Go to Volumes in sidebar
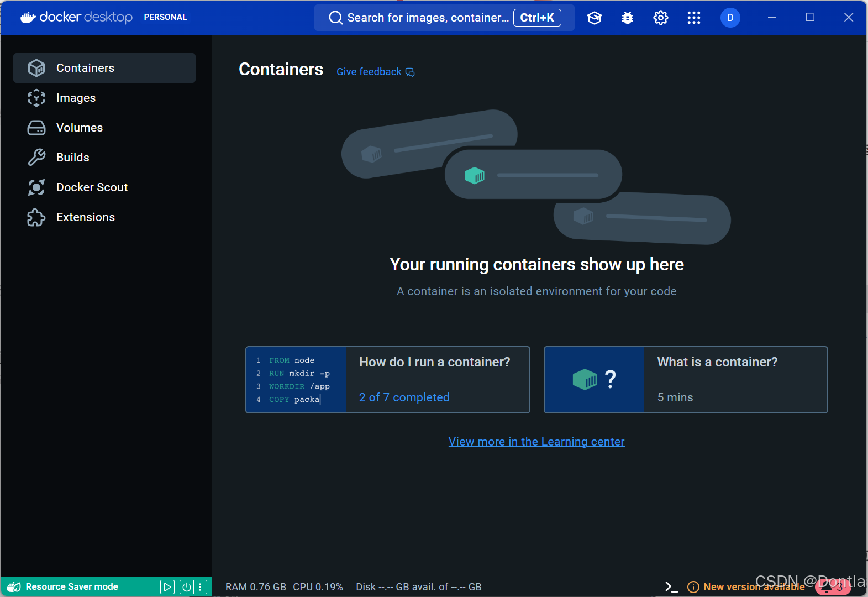This screenshot has height=597, width=868. click(x=104, y=128)
